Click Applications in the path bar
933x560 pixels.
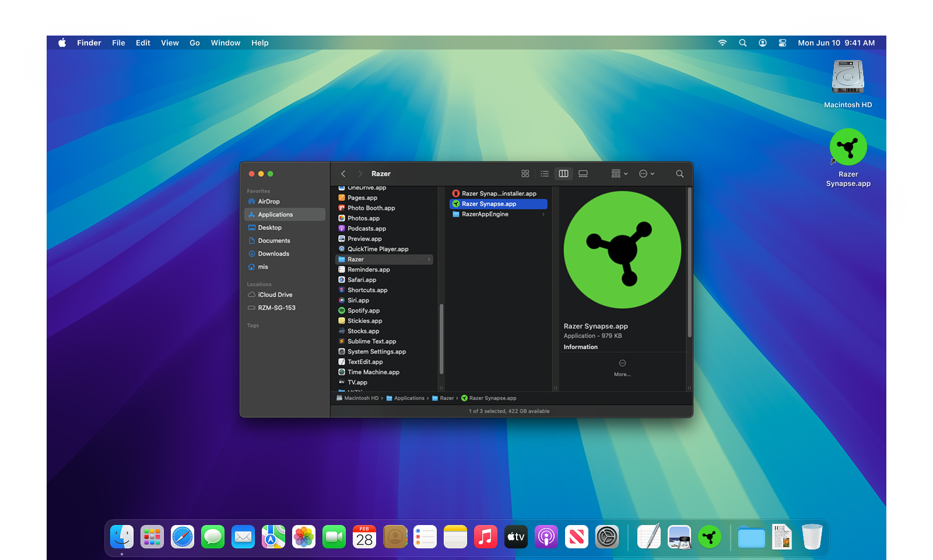[405, 399]
